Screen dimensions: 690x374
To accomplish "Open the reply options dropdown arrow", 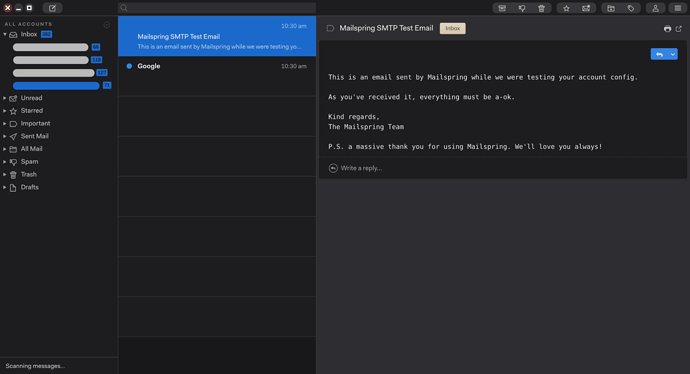I will [x=673, y=54].
